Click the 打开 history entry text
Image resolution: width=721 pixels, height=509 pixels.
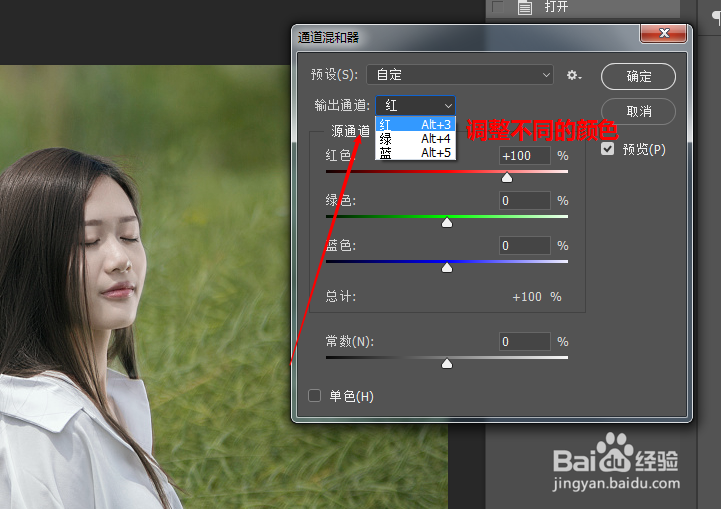click(556, 6)
